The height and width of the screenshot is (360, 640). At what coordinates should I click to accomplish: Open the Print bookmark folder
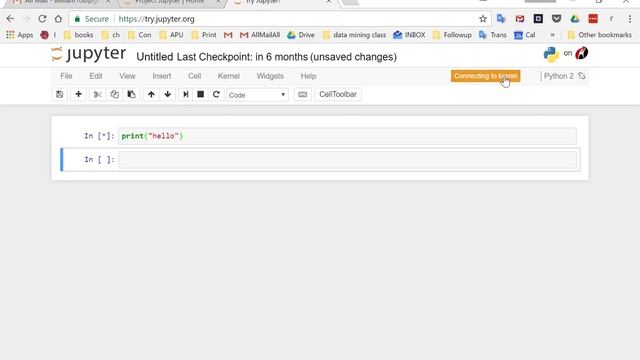tap(204, 35)
